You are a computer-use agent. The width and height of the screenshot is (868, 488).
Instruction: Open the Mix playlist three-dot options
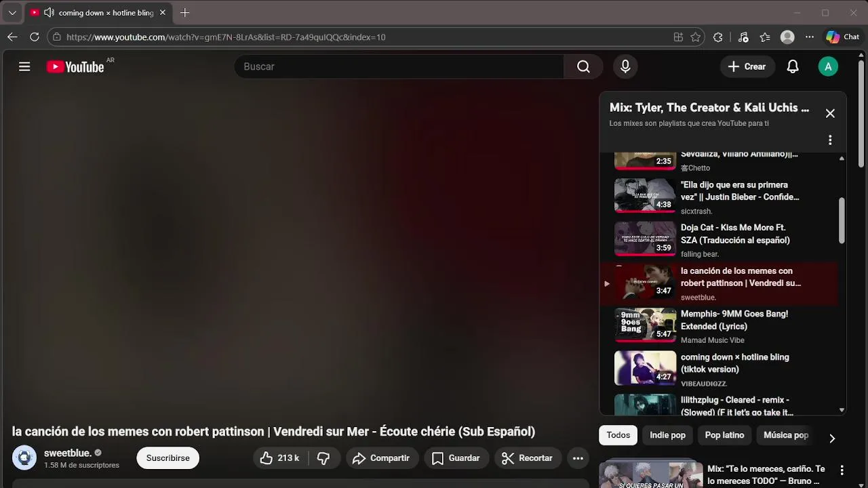pyautogui.click(x=830, y=140)
